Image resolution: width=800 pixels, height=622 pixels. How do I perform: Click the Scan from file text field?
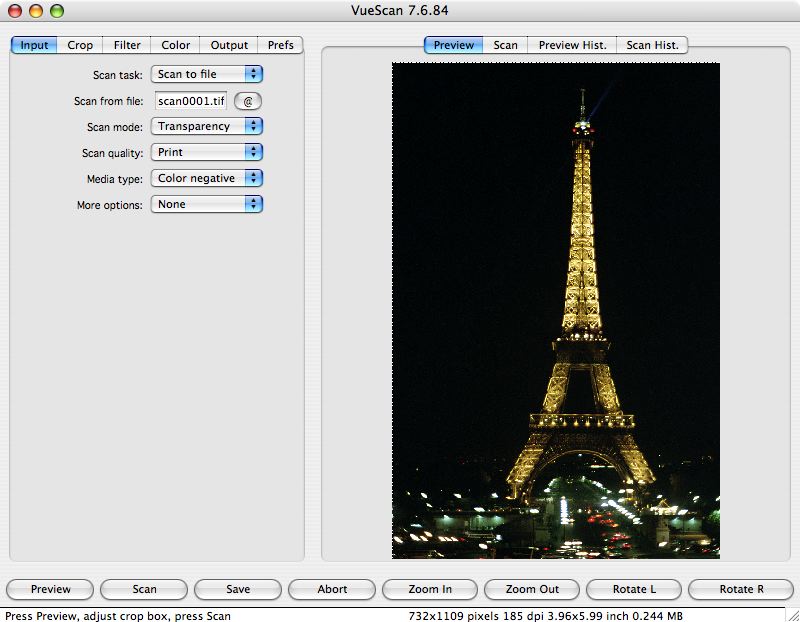pos(191,101)
